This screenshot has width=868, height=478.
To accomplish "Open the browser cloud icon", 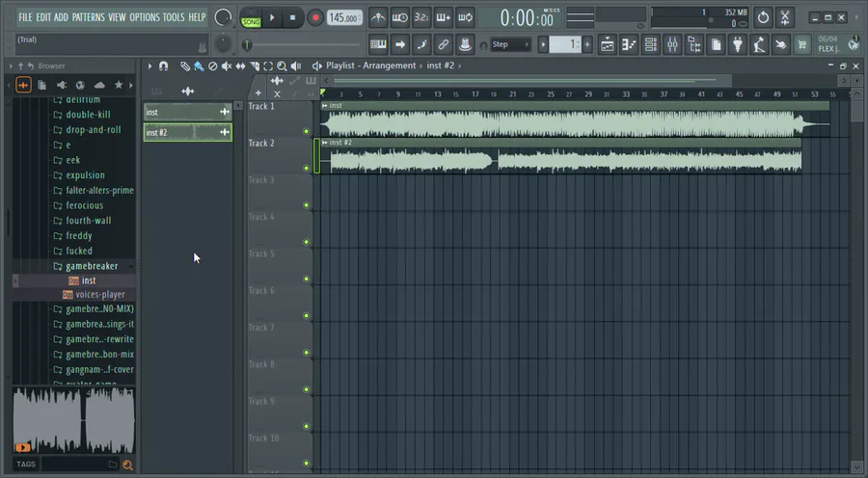I will tap(99, 85).
